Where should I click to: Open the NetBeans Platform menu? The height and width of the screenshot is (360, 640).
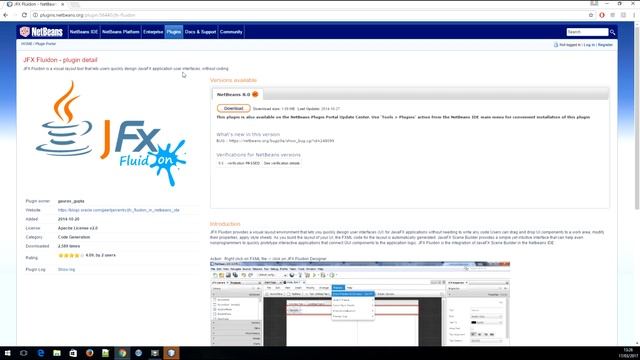(120, 32)
